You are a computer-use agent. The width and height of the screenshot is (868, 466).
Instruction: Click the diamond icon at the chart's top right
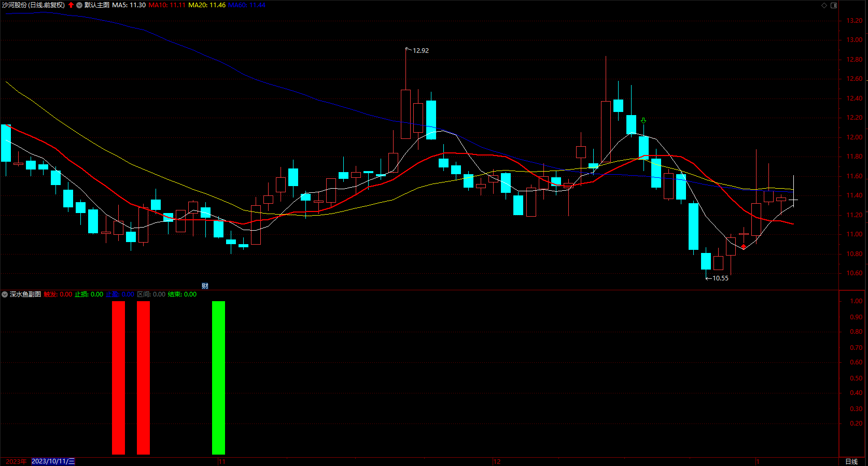click(824, 5)
